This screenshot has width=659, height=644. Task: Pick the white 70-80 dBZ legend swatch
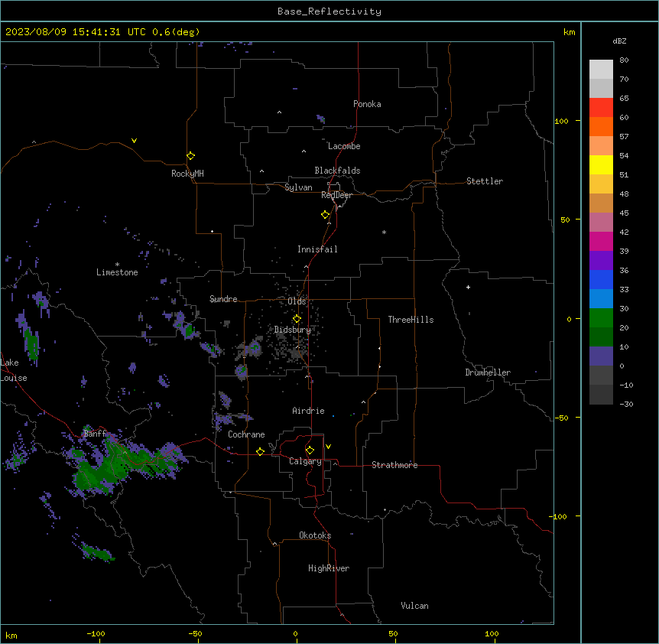601,70
